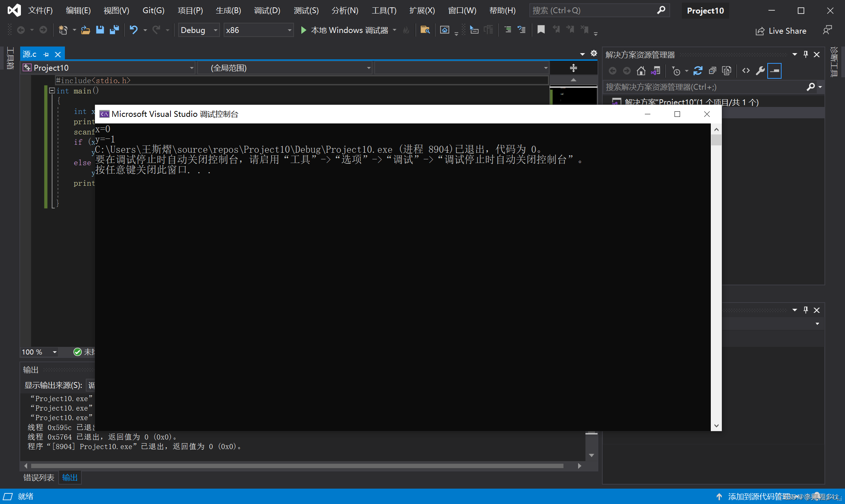Viewport: 845px width, 504px height.
Task: Click the editor settings gear icon
Action: 594,53
